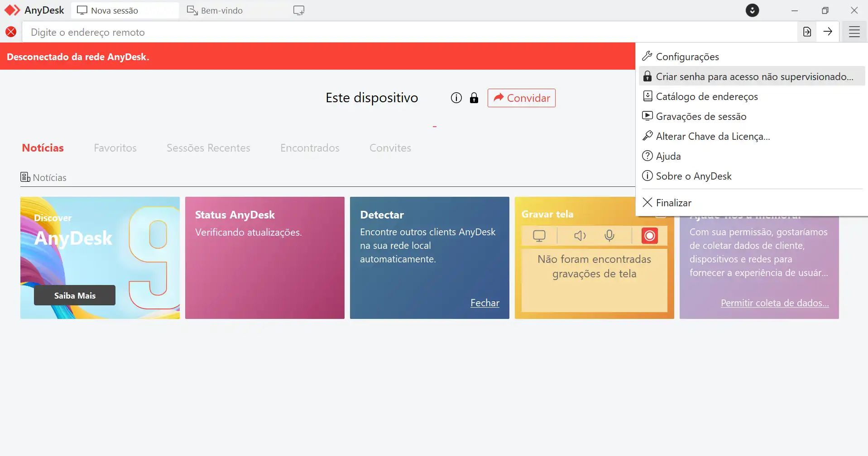Toggle the screen capture monitor icon in Gravar tela

[x=539, y=236]
